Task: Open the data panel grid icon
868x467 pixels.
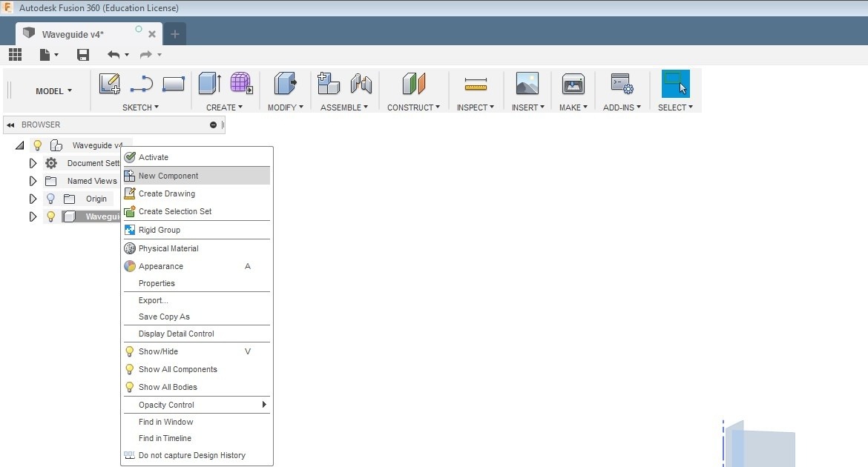Action: 15,54
